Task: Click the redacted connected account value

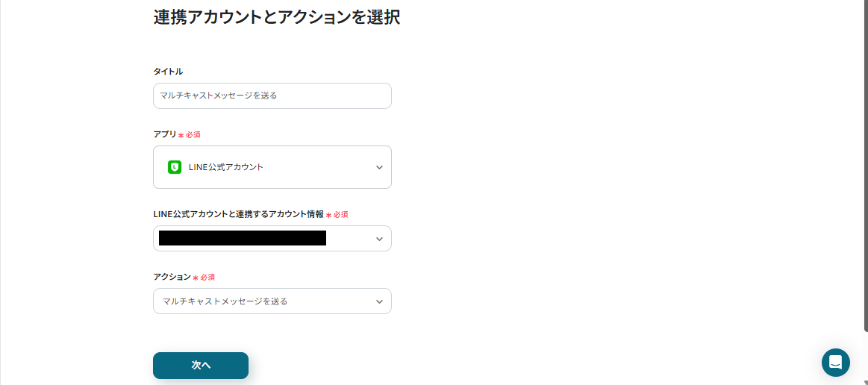Action: 243,239
